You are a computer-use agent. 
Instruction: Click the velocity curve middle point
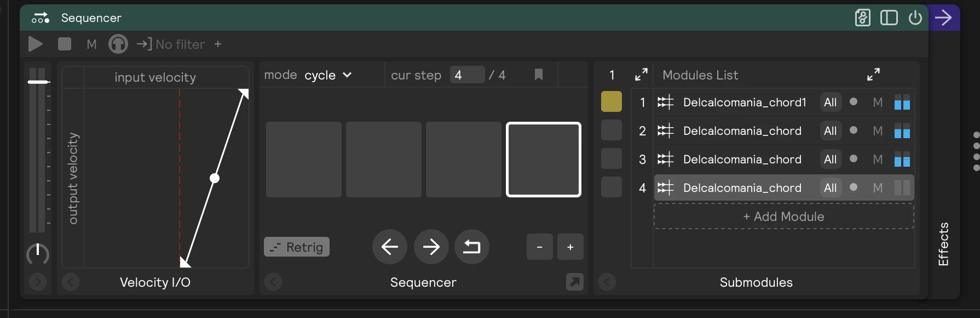(x=215, y=178)
